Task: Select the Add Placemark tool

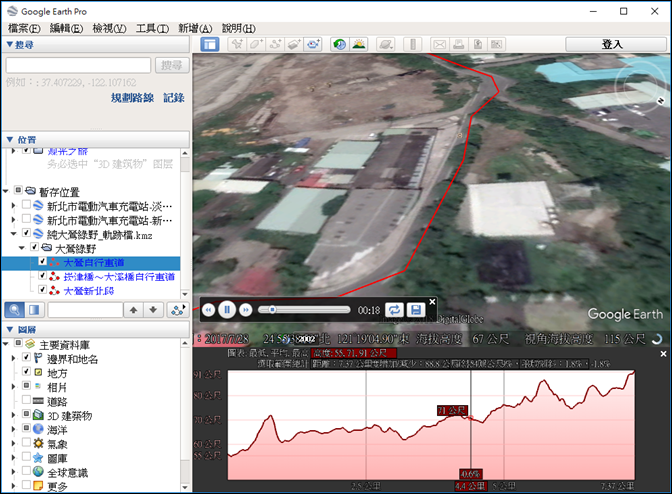Action: coord(237,44)
